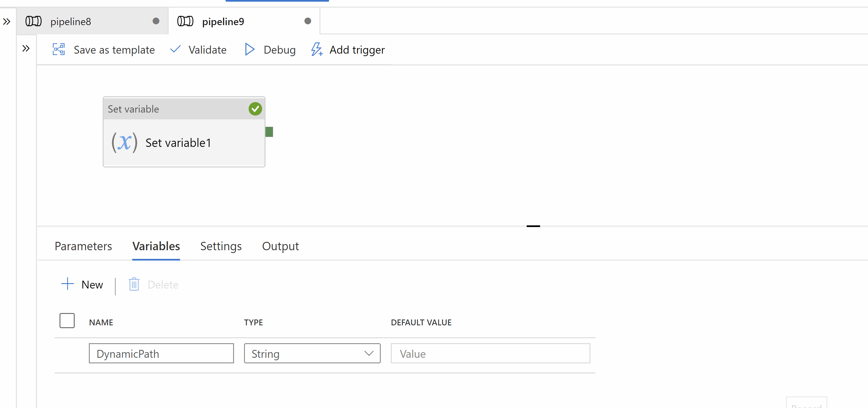Switch to the Parameters tab
The width and height of the screenshot is (868, 408).
click(x=83, y=246)
